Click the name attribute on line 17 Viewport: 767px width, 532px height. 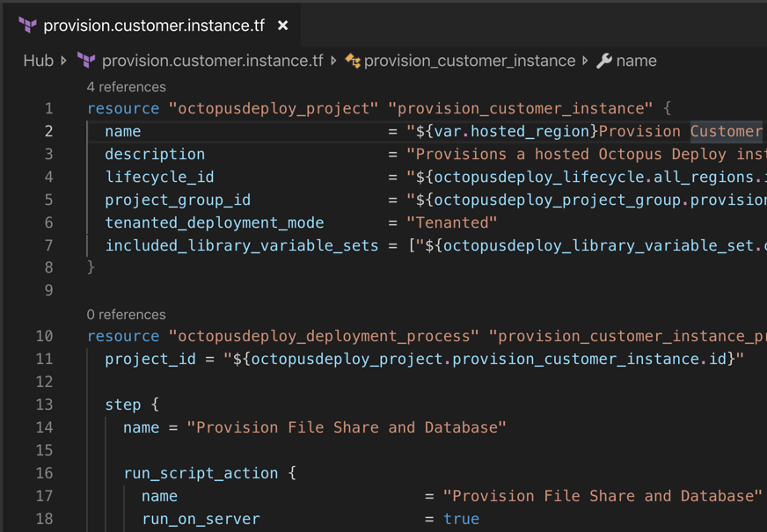coord(160,496)
